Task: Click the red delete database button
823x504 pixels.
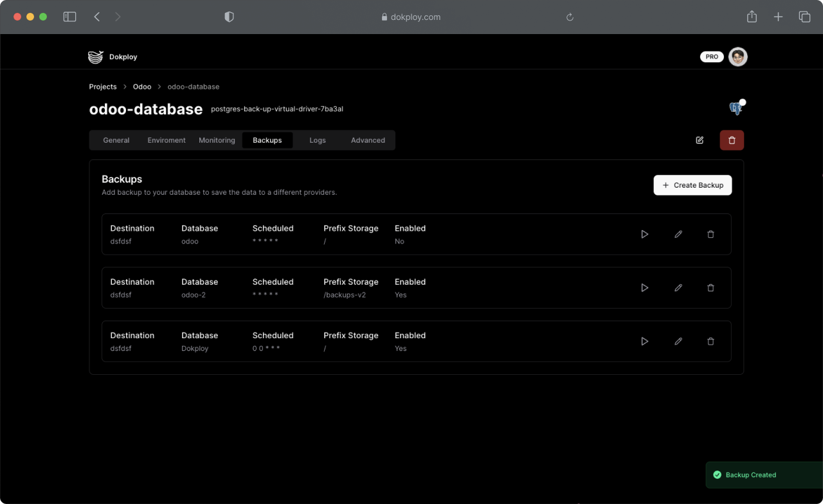Action: tap(732, 140)
